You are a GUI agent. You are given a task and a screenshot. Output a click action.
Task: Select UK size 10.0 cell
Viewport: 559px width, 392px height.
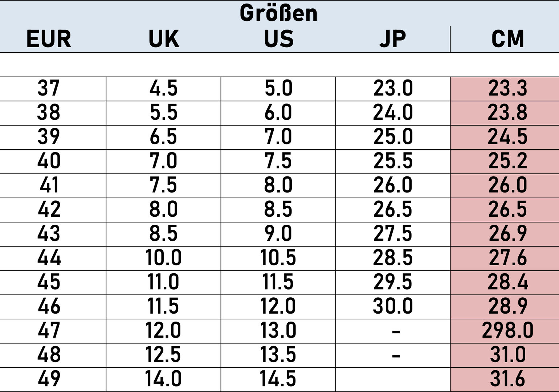(163, 258)
